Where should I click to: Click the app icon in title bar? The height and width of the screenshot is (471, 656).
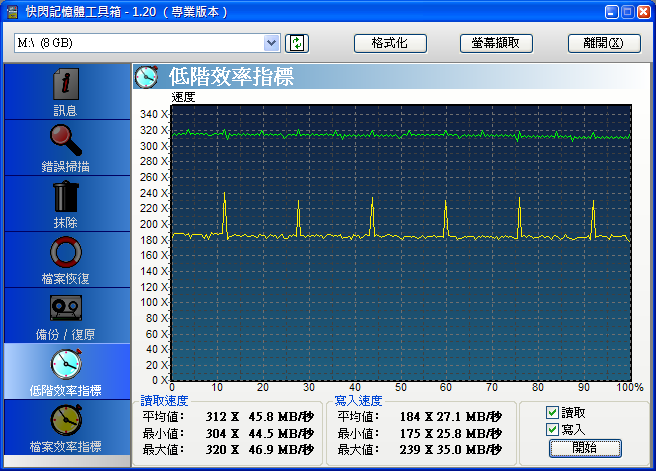point(12,12)
